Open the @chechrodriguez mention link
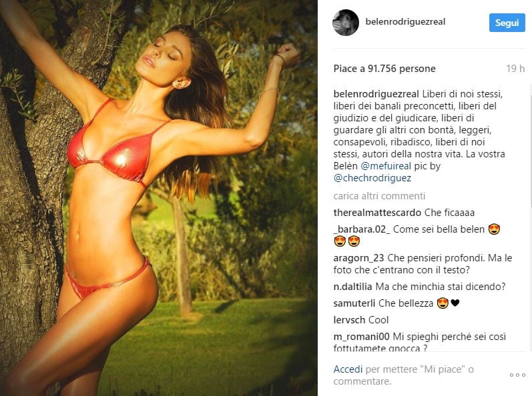The width and height of the screenshot is (532, 396). [372, 178]
